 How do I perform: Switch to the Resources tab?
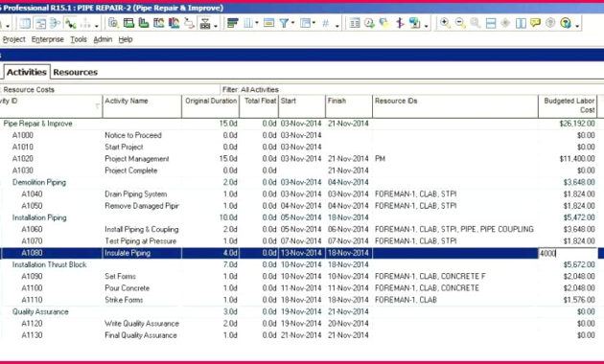point(76,72)
